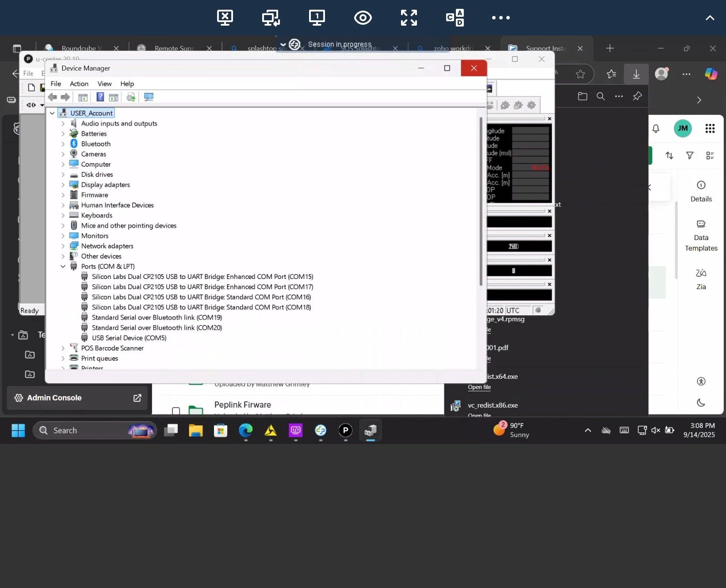Click the Device Manager vertical scrollbar
The height and width of the screenshot is (588, 726).
(481, 202)
